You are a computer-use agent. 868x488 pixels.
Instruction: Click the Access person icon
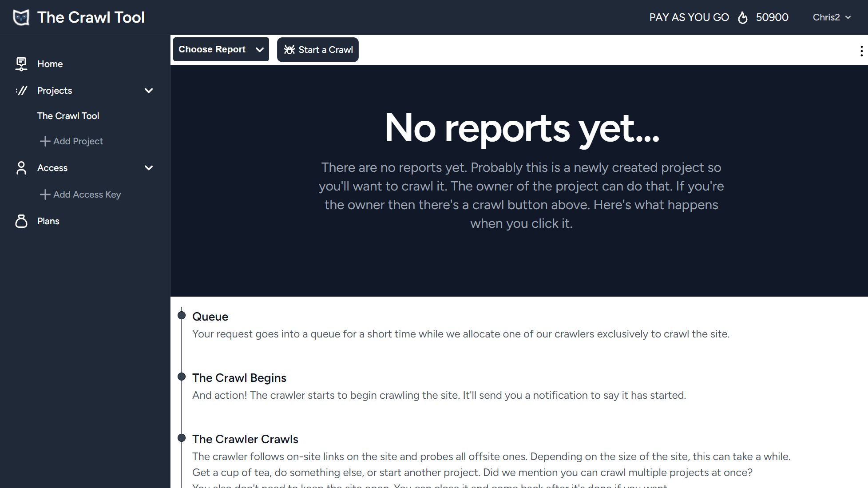(21, 168)
